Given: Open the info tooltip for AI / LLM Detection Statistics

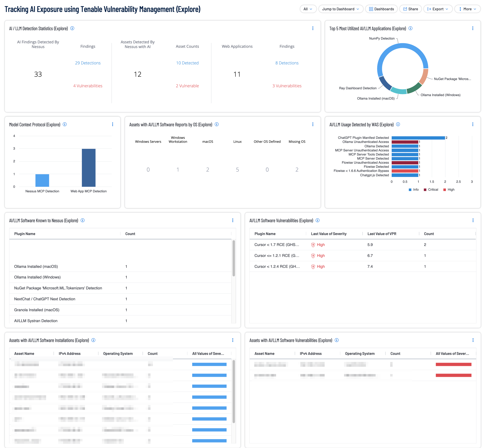Looking at the screenshot, I should (x=72, y=28).
